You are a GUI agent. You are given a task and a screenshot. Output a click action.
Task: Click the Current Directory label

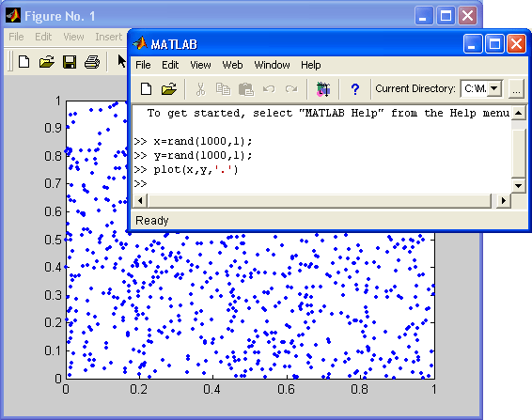415,88
